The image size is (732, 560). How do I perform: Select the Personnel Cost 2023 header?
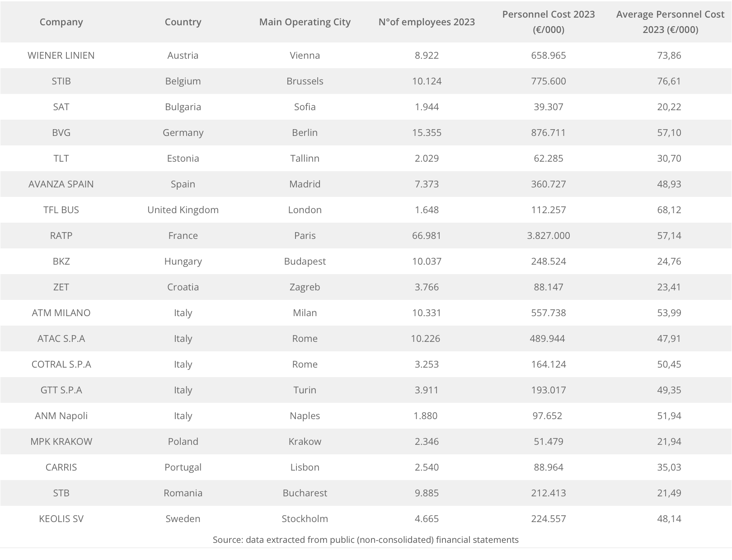549,22
